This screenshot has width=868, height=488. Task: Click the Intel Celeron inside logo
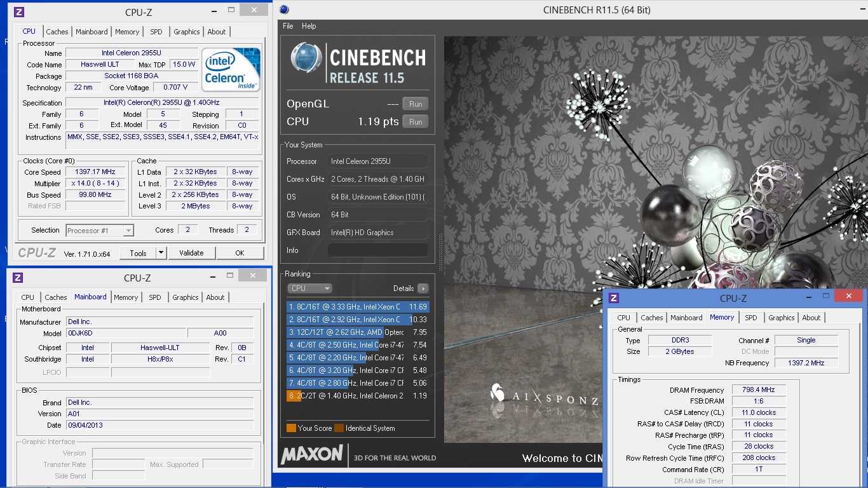click(x=231, y=69)
